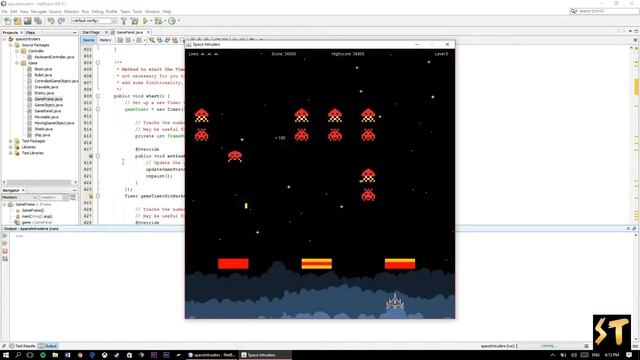
Task: Click the Clean and Build Project icon
Action: coord(134,21)
